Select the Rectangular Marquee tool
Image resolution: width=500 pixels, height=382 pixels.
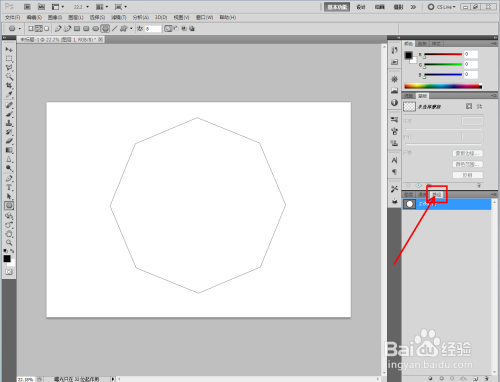(x=9, y=59)
